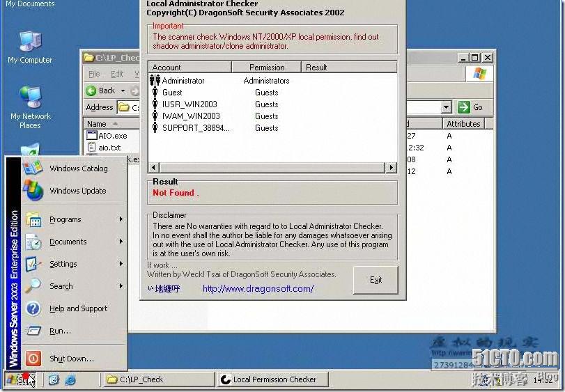Open the Back history dropdown arrow
Viewport: 565px width, 392px height.
[x=123, y=91]
